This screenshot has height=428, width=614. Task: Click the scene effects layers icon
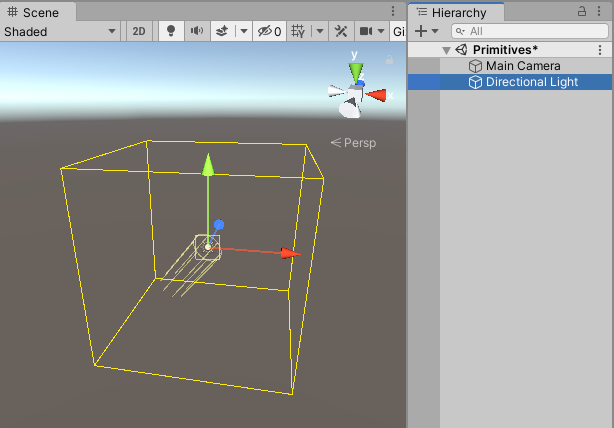(222, 31)
